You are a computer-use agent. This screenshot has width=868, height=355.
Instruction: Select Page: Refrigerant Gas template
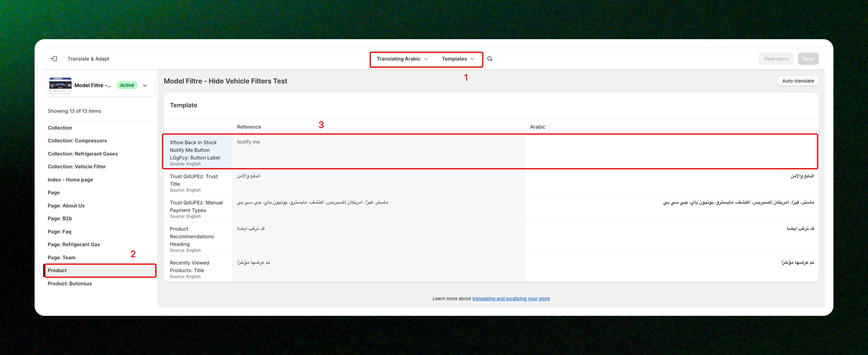100,245
